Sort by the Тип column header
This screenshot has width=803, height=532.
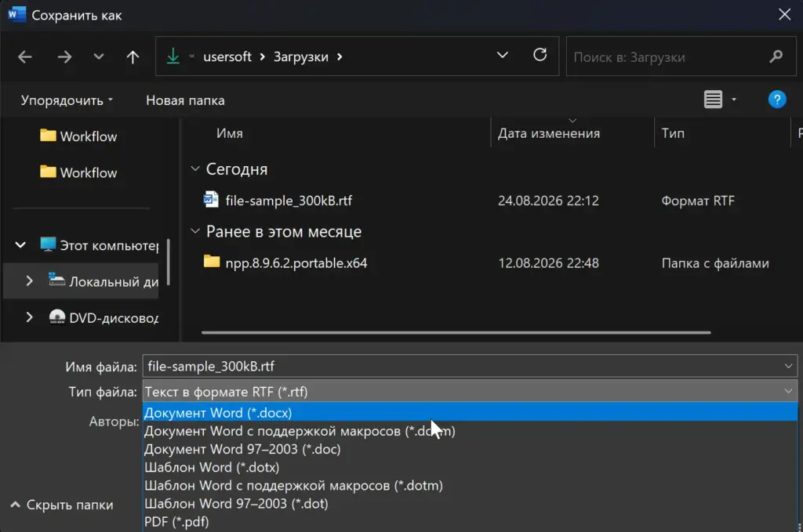672,133
